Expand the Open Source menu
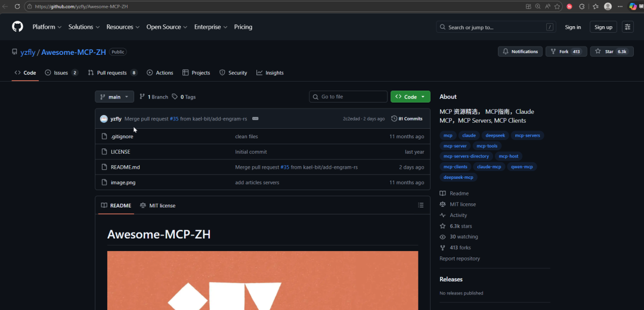Viewport: 644px width, 310px height. 167,27
